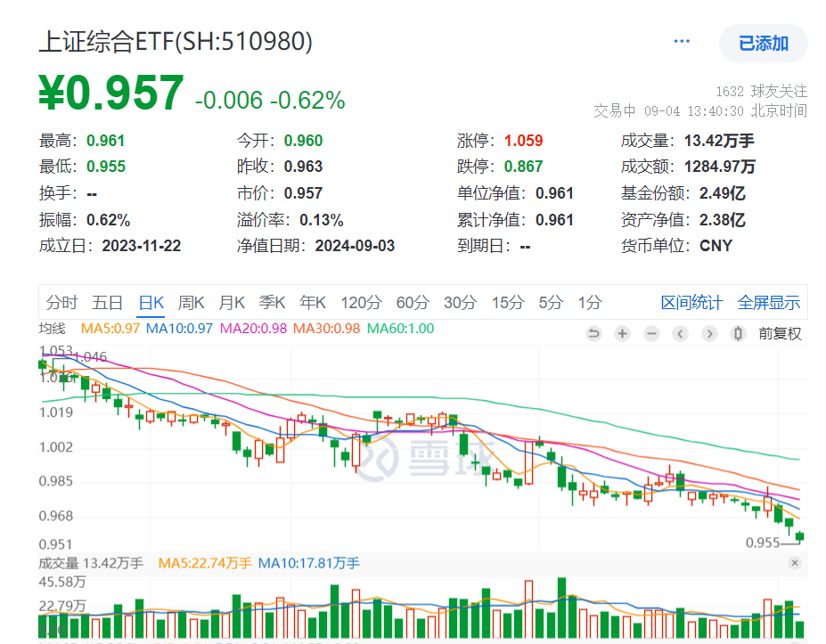This screenshot has width=826, height=644.
Task: Click the 涨停 value 1.059
Action: point(524,141)
